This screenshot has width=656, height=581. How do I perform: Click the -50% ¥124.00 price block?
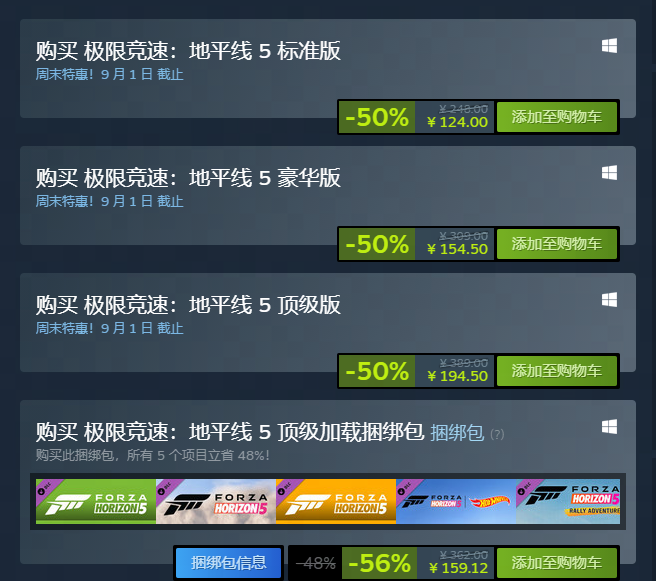[x=416, y=117]
